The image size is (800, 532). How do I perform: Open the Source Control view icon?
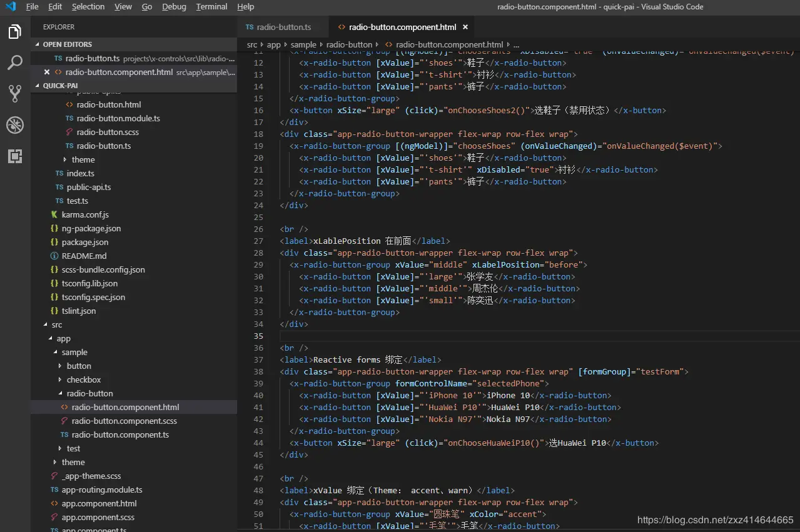15,94
